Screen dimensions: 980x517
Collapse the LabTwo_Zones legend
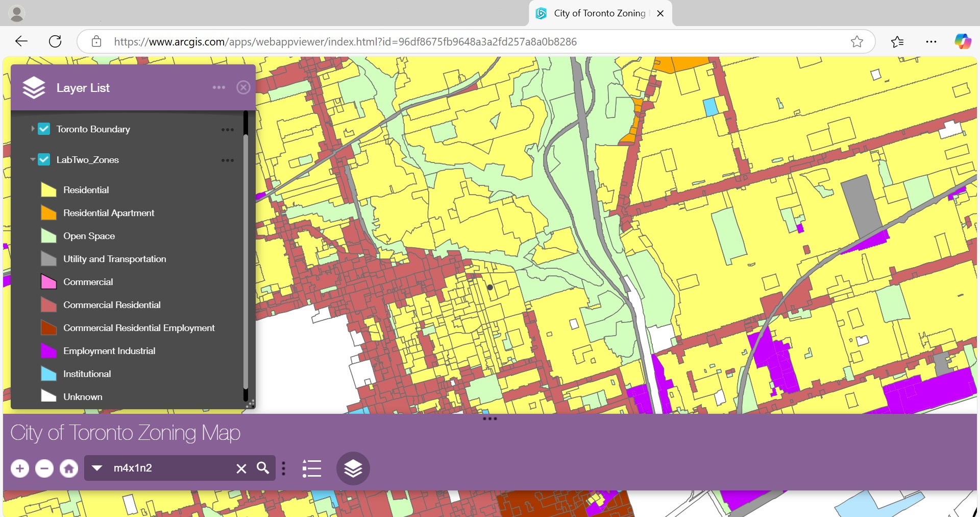tap(33, 159)
